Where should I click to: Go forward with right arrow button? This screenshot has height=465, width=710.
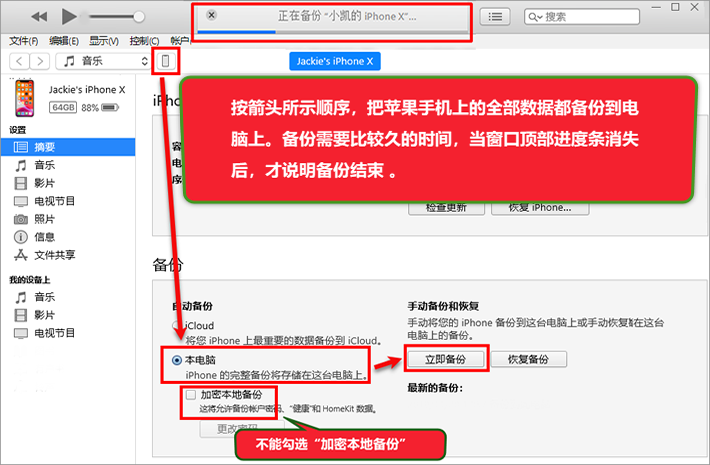coord(40,61)
